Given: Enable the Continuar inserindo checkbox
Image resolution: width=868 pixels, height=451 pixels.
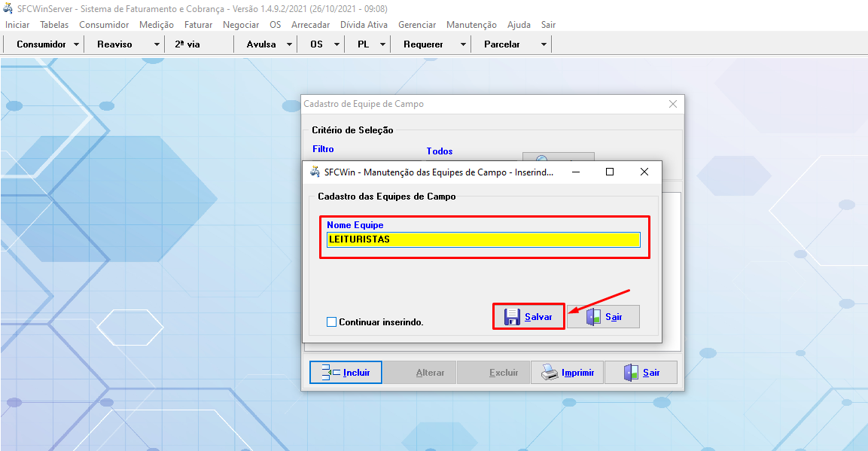Looking at the screenshot, I should [x=332, y=322].
